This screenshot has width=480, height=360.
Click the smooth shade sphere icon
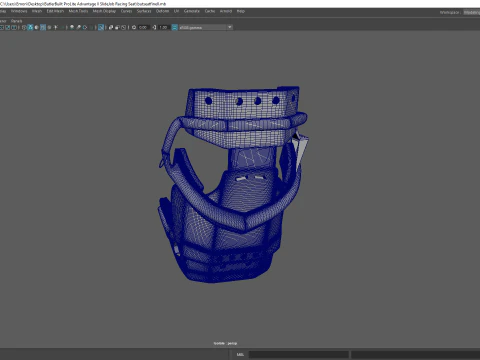(30, 27)
